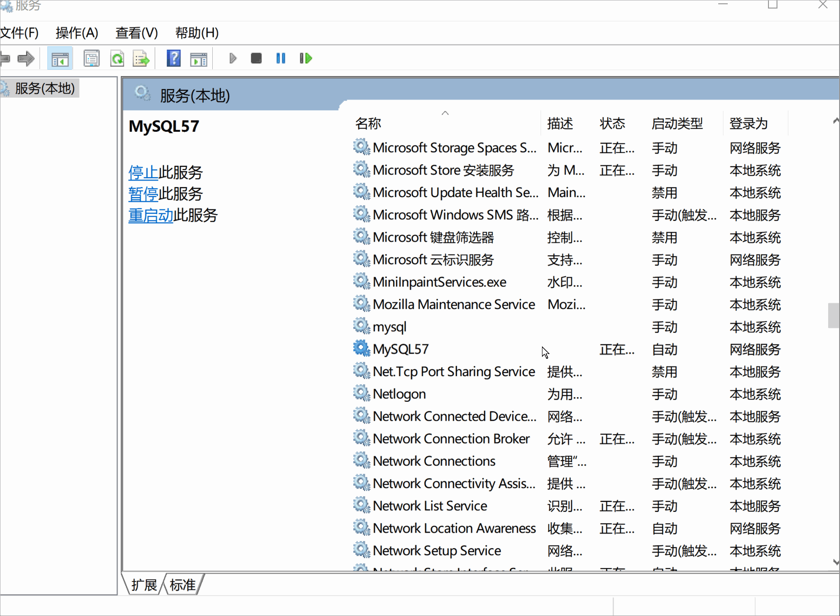
Task: Toggle the console tree show/hide icon
Action: 60,59
